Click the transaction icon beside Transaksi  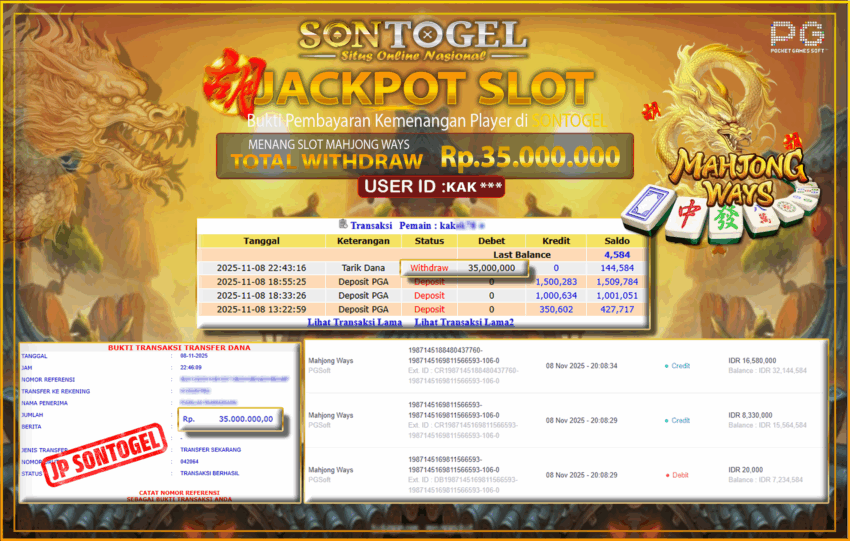point(343,224)
